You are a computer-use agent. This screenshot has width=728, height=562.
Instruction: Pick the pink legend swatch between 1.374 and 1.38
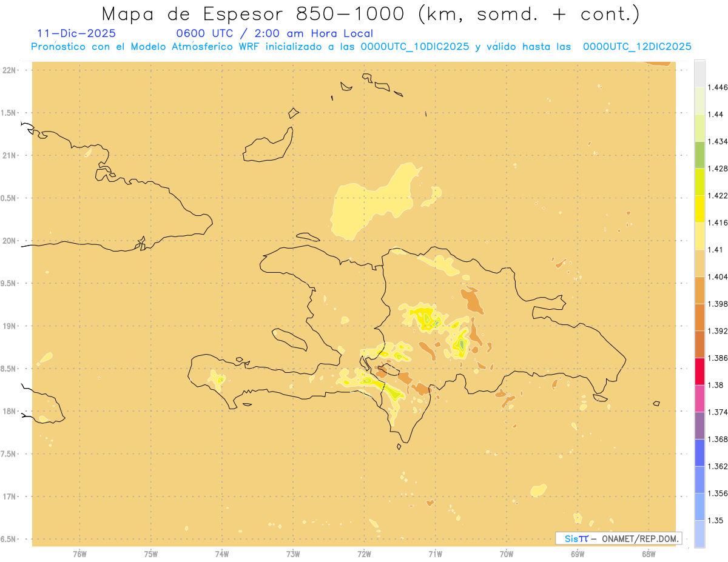pos(699,398)
